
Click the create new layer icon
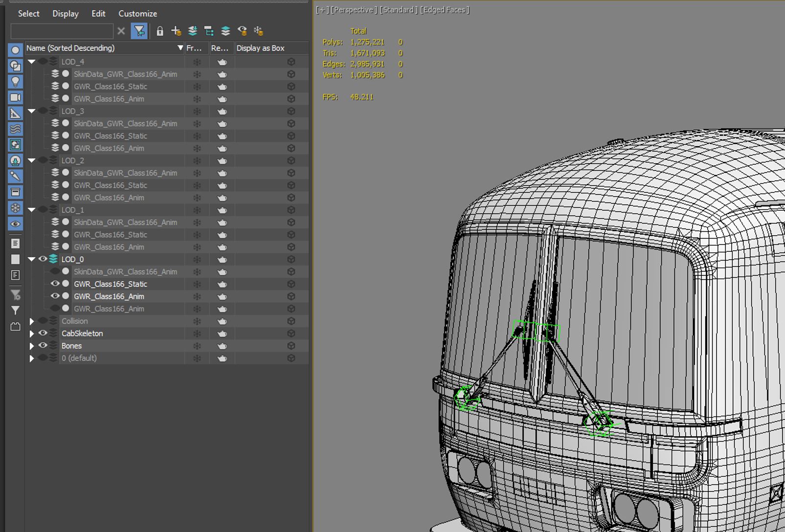pyautogui.click(x=176, y=31)
